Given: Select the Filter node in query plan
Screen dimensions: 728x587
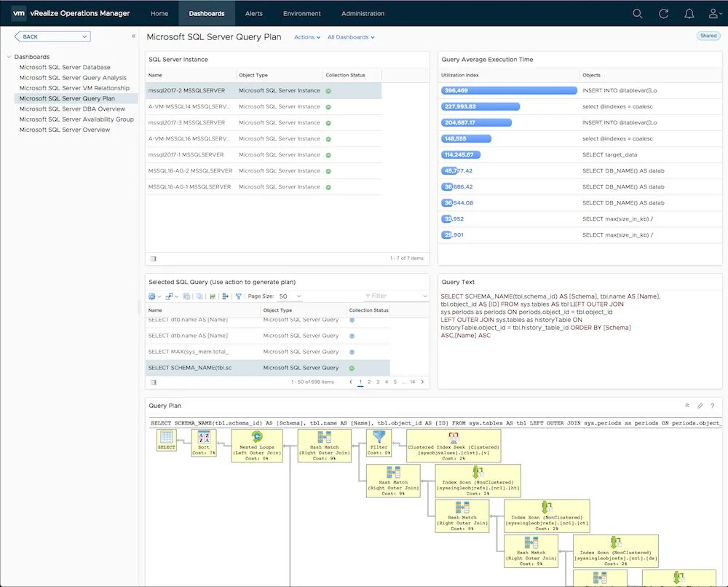Looking at the screenshot, I should [x=379, y=443].
